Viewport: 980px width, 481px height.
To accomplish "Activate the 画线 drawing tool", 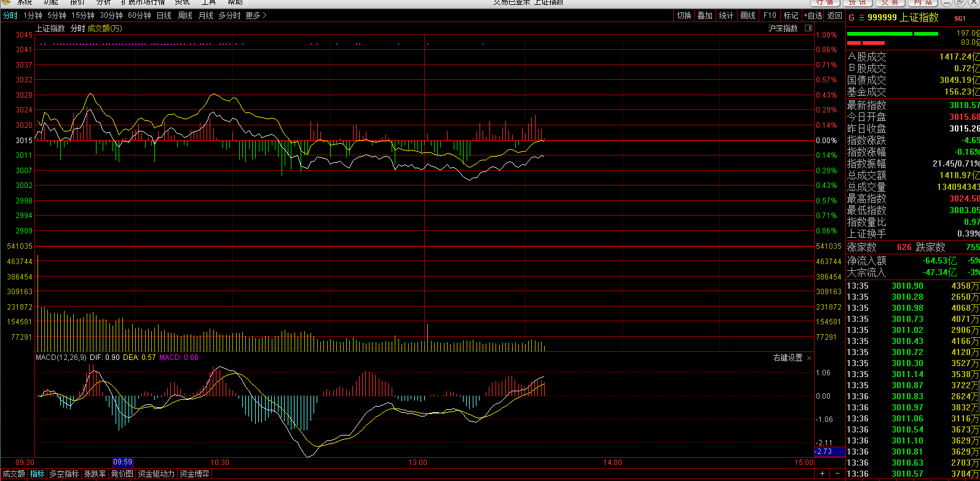I will [748, 16].
